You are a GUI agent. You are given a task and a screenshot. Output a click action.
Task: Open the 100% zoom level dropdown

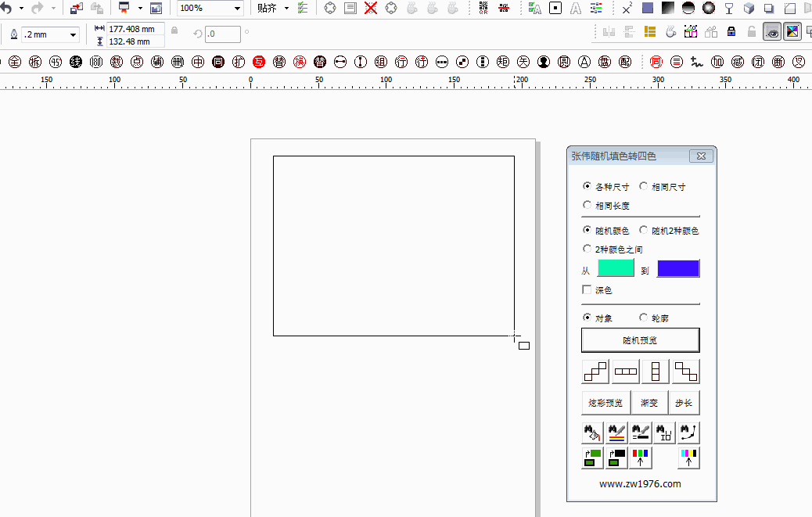click(237, 9)
